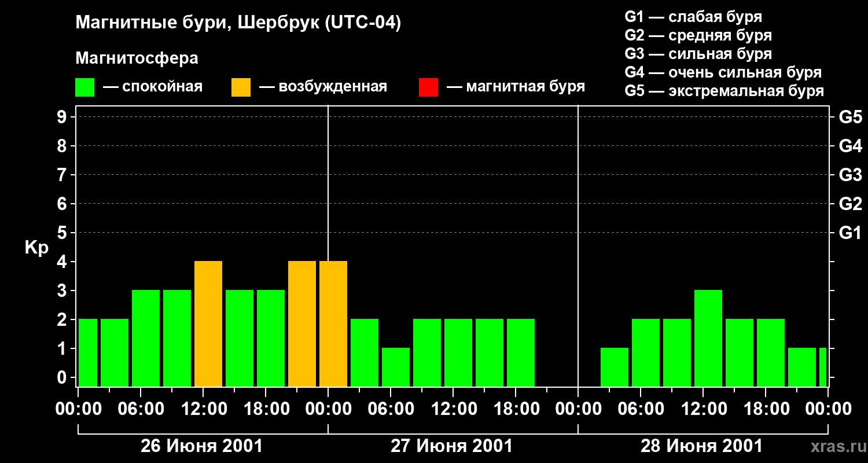Select the orange bar just before midnight on 26 June
The height and width of the screenshot is (463, 868).
pos(302,324)
